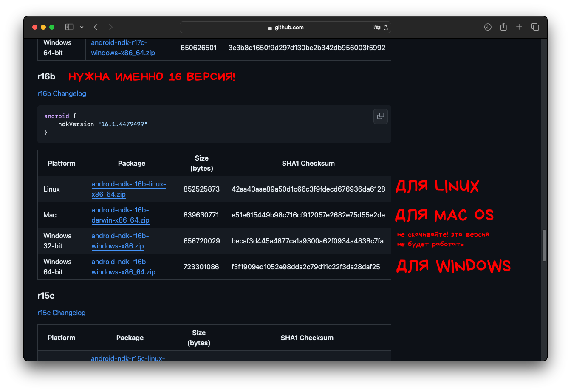
Task: Download android-ndk-r16b-darwin-x86_64.zip
Action: (120, 215)
